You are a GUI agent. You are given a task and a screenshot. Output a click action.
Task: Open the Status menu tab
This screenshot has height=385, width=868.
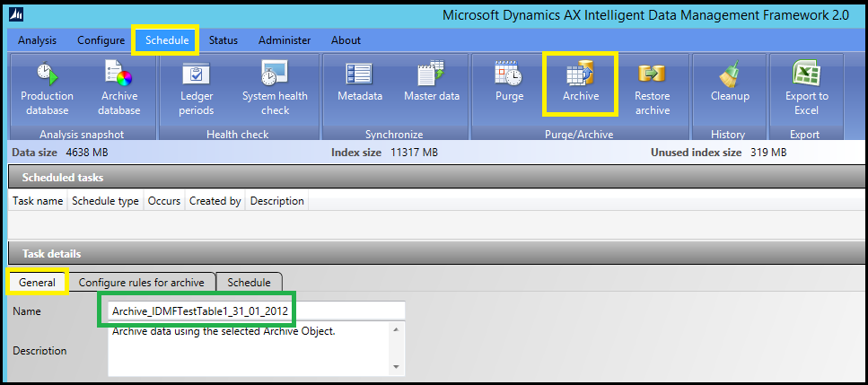coord(224,40)
